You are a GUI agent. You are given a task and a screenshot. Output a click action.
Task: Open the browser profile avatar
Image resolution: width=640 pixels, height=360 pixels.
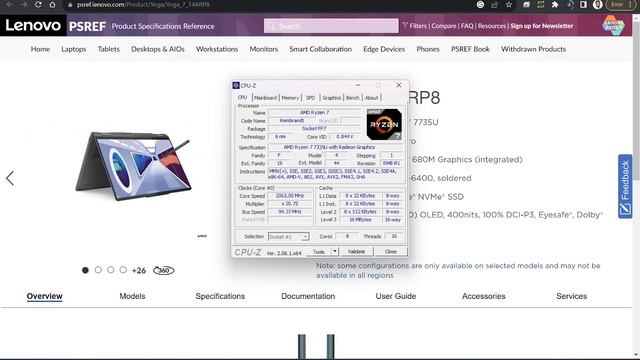598,4
